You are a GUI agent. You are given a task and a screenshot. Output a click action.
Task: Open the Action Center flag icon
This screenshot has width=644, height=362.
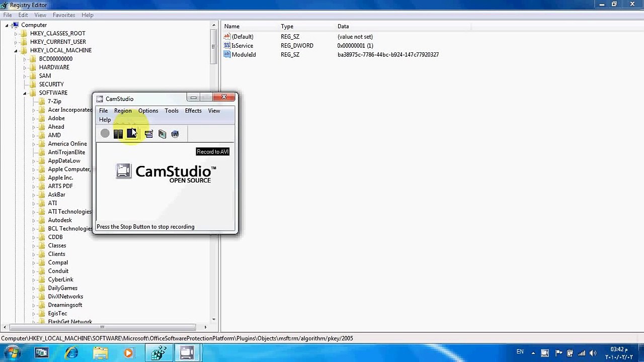pos(559,353)
